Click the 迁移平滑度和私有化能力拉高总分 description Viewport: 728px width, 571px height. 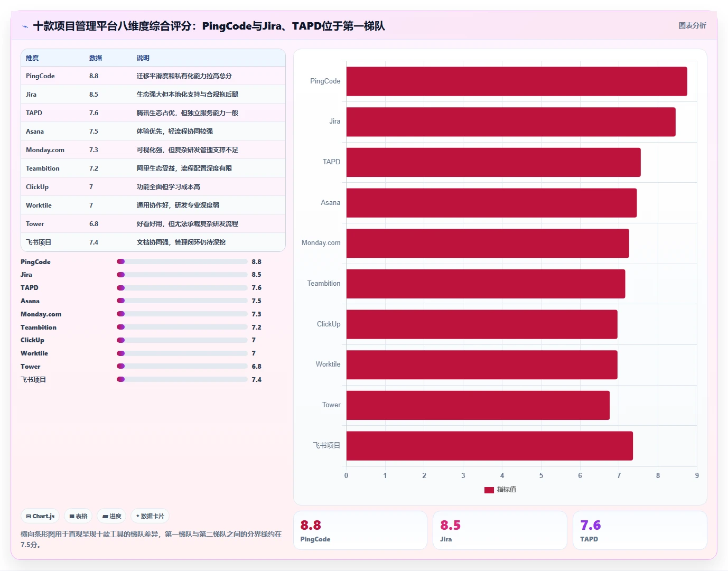point(184,76)
